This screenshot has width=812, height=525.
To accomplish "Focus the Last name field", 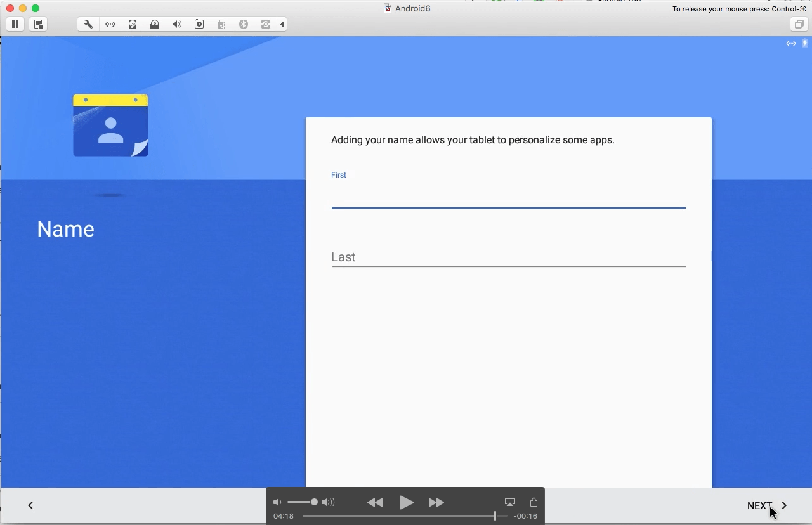I will coord(508,257).
